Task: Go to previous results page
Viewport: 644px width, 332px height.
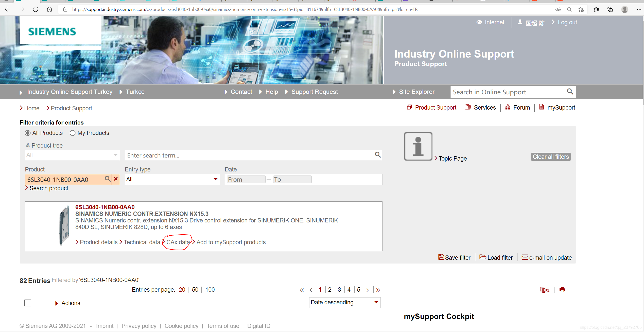Action: (311, 290)
